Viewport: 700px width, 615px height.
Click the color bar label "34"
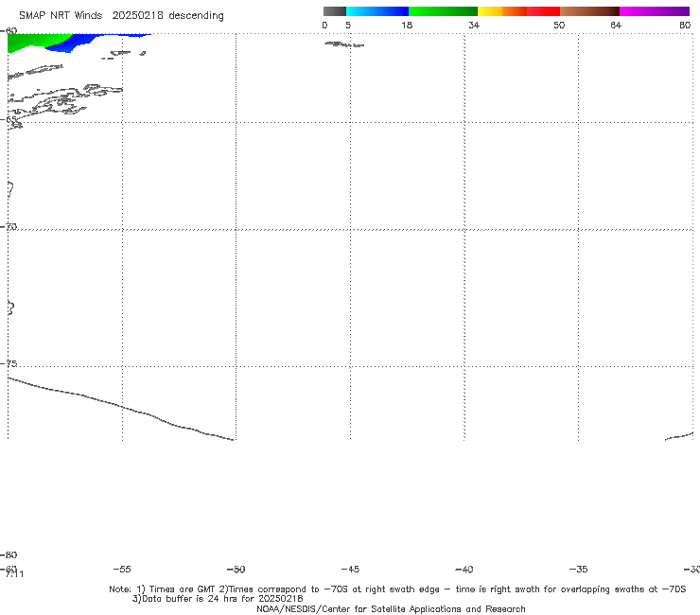click(474, 25)
